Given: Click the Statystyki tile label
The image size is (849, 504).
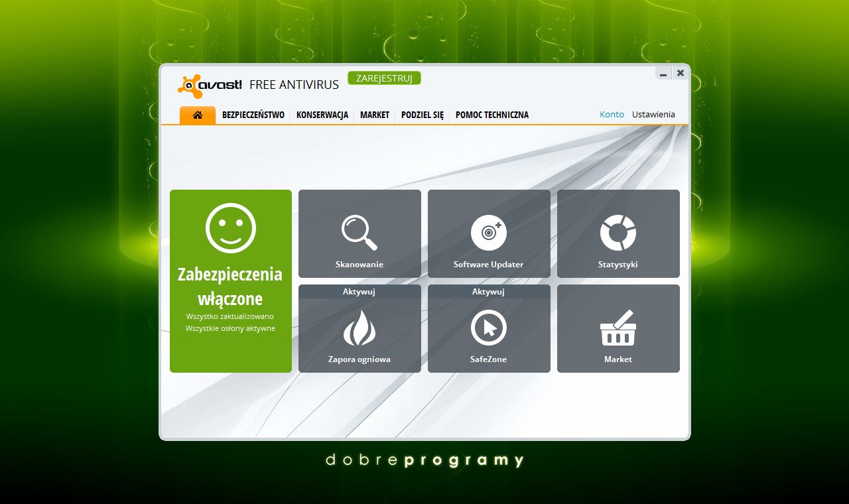Looking at the screenshot, I should click(618, 264).
